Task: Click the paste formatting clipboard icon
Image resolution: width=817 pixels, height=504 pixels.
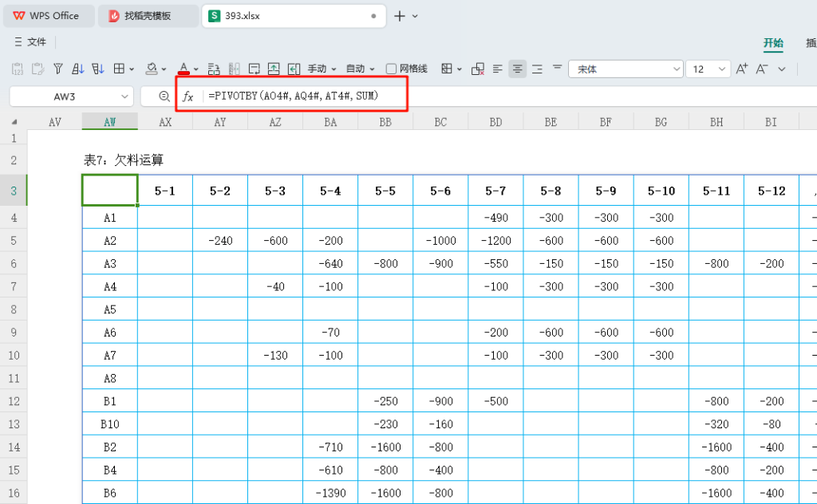Action: (37, 69)
